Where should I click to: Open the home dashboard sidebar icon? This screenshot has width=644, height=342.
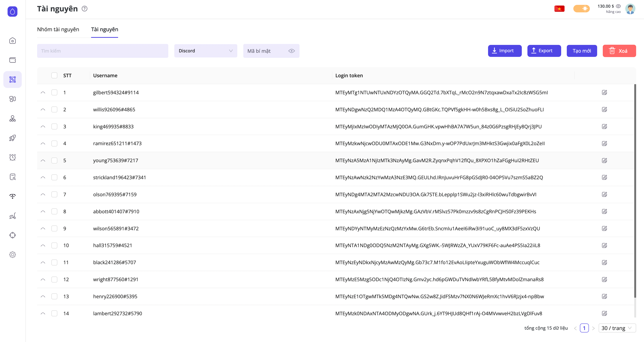click(x=13, y=41)
